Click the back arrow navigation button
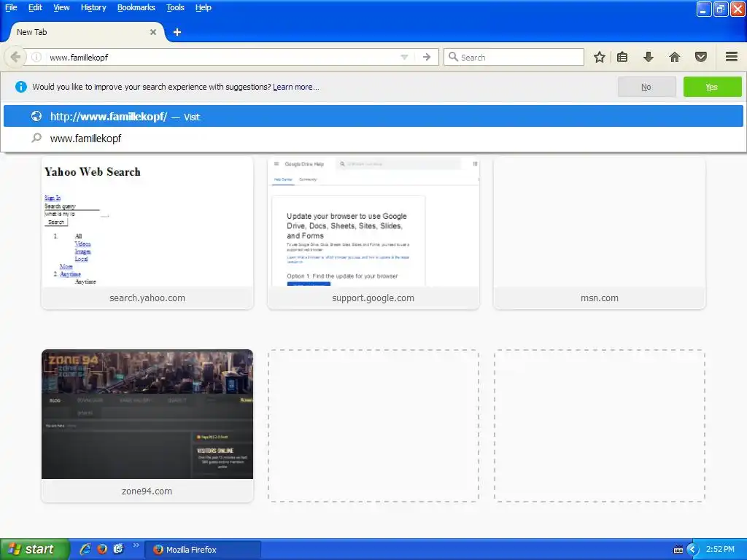The image size is (747, 560). coord(15,57)
